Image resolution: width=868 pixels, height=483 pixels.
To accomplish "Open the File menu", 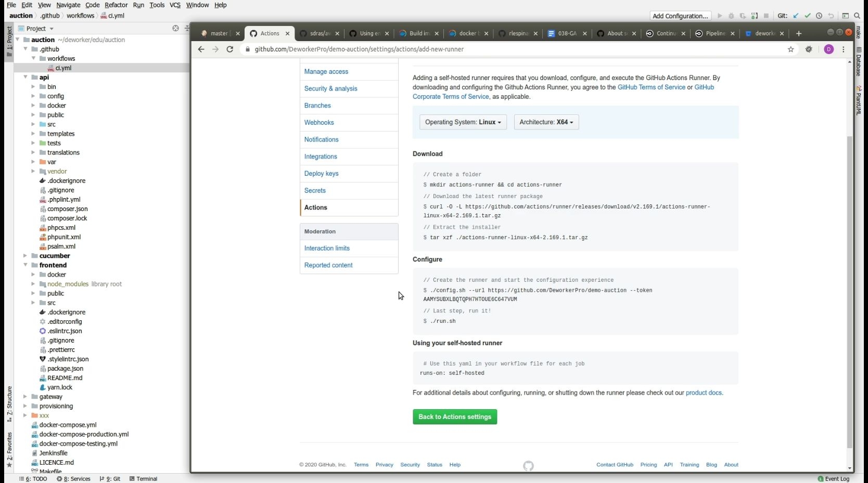I will pyautogui.click(x=11, y=5).
